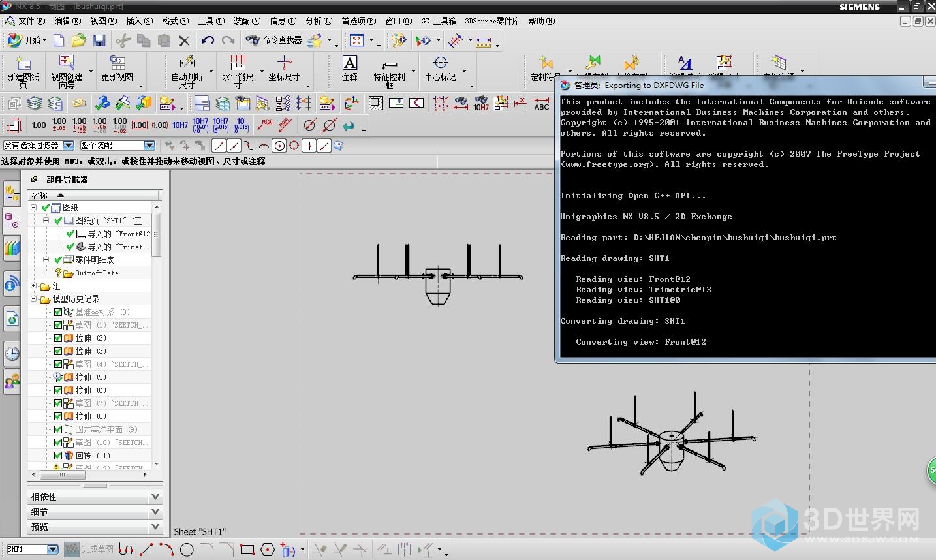Click the Undo arrow icon
The height and width of the screenshot is (560, 936).
tap(208, 40)
